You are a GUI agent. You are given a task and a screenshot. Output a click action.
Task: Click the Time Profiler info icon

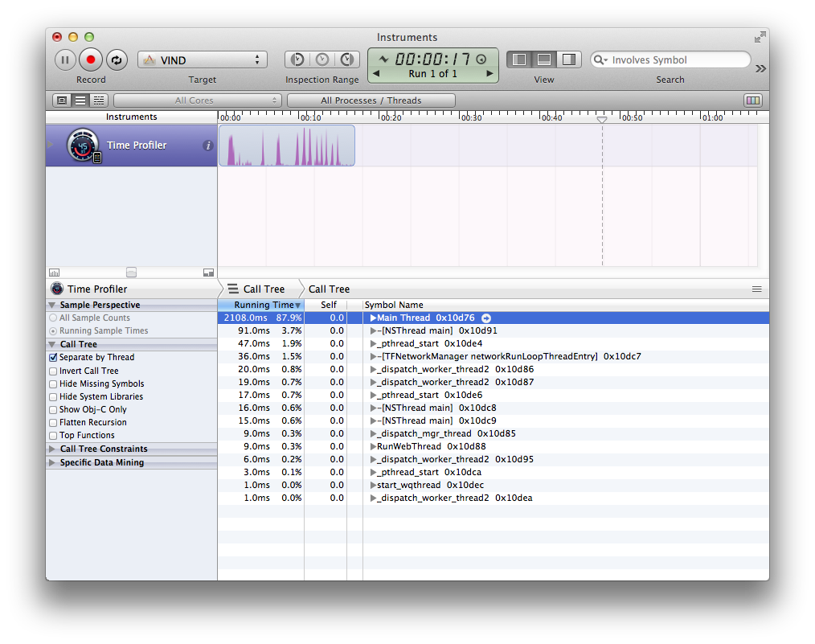(x=208, y=146)
